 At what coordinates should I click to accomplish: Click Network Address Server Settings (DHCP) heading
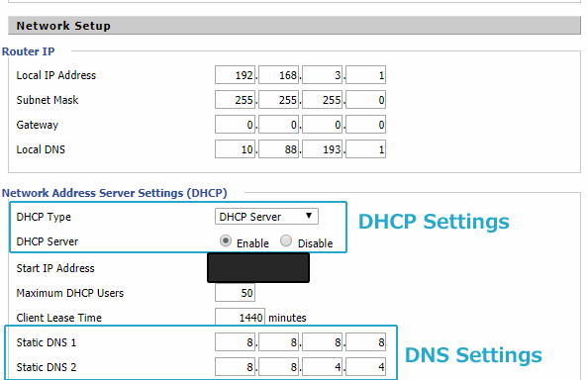click(x=115, y=193)
